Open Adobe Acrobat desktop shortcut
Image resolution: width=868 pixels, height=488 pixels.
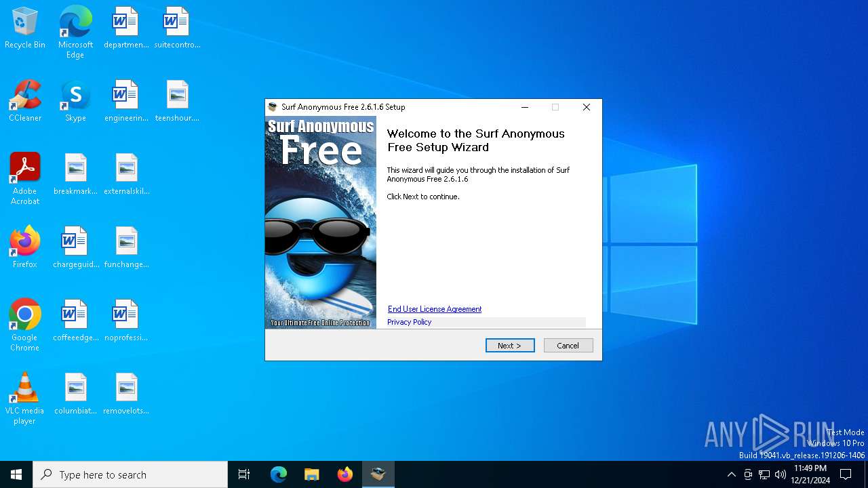25,179
